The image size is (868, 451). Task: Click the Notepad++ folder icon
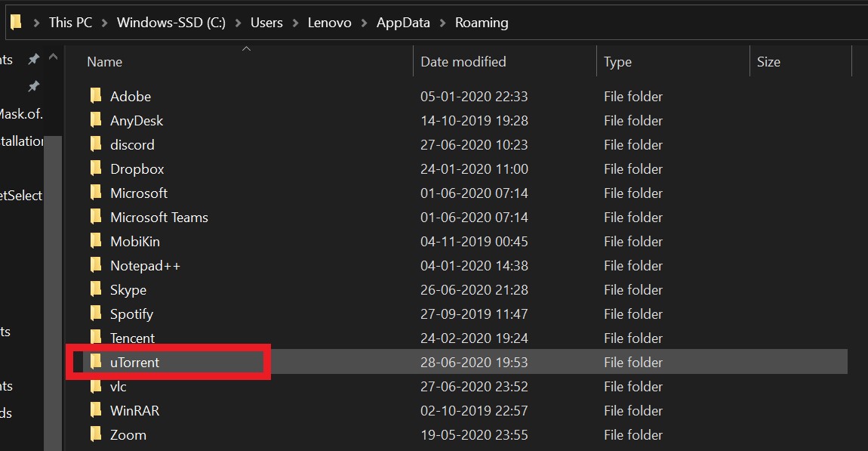tap(96, 265)
